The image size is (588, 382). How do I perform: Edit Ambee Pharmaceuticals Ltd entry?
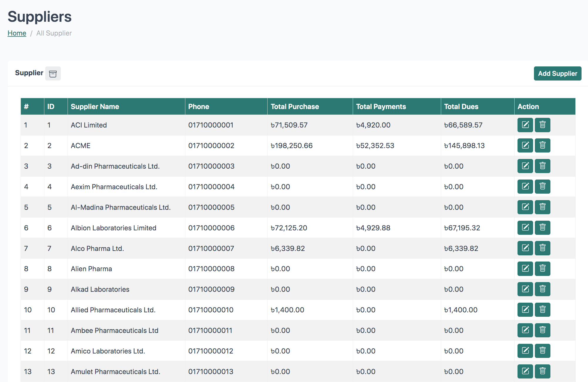pyautogui.click(x=525, y=330)
